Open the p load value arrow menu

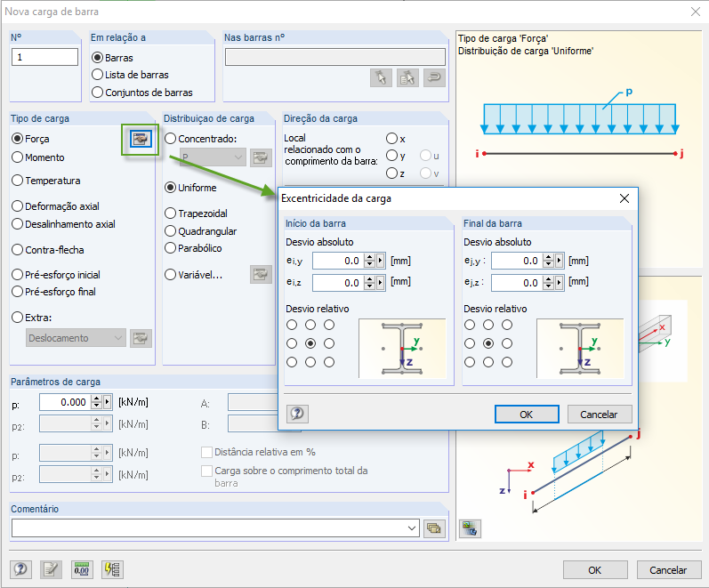point(108,402)
